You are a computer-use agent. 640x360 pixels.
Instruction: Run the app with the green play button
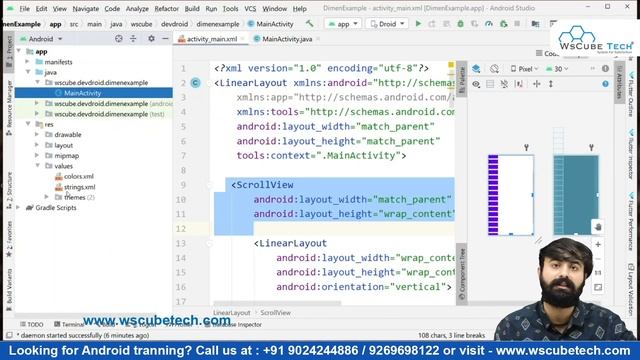(418, 24)
